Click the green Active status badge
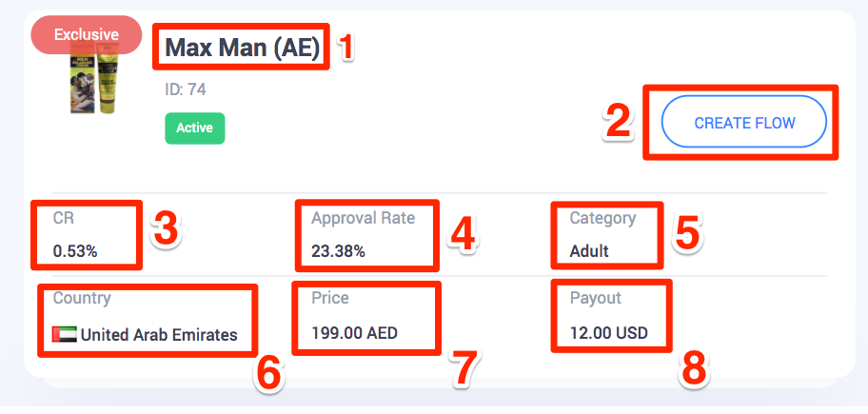Viewport: 868px width, 414px height. point(194,128)
